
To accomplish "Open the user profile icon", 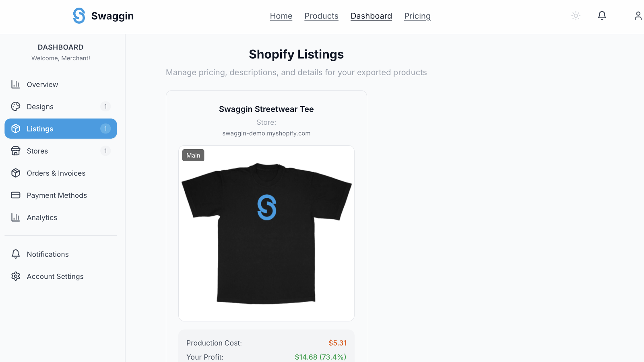I will point(638,16).
